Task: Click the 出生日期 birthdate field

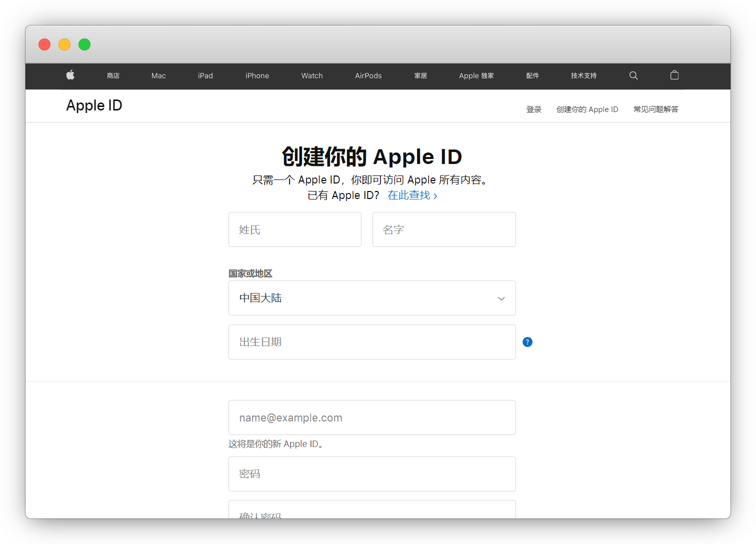Action: 372,342
